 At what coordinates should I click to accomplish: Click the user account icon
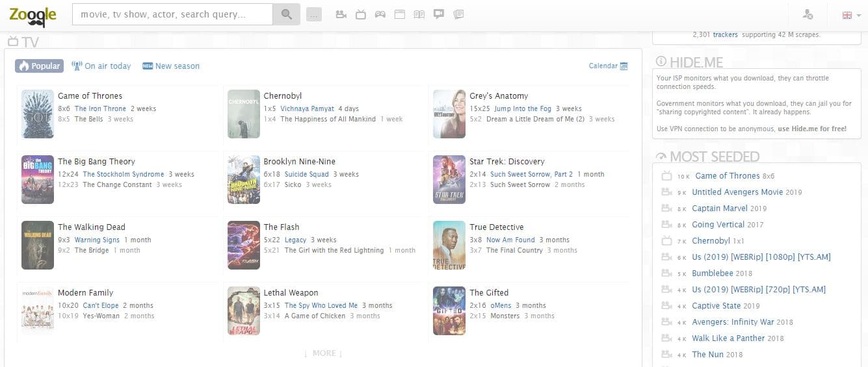point(808,14)
